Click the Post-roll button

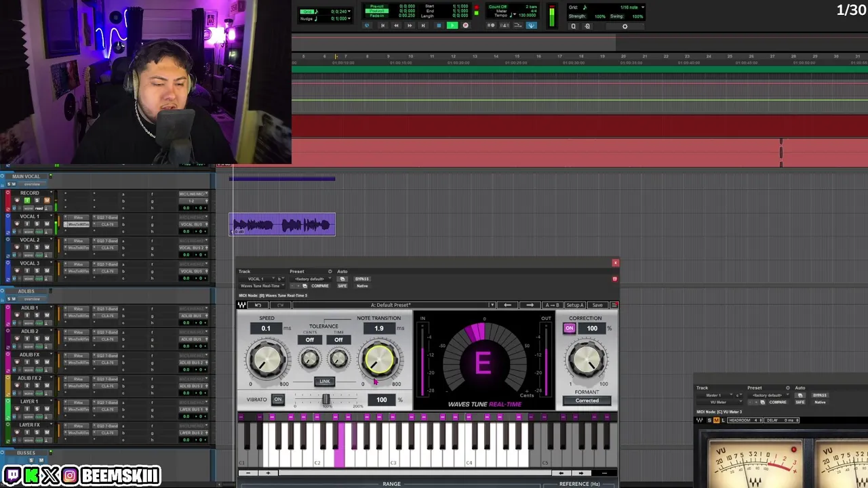[x=377, y=11]
